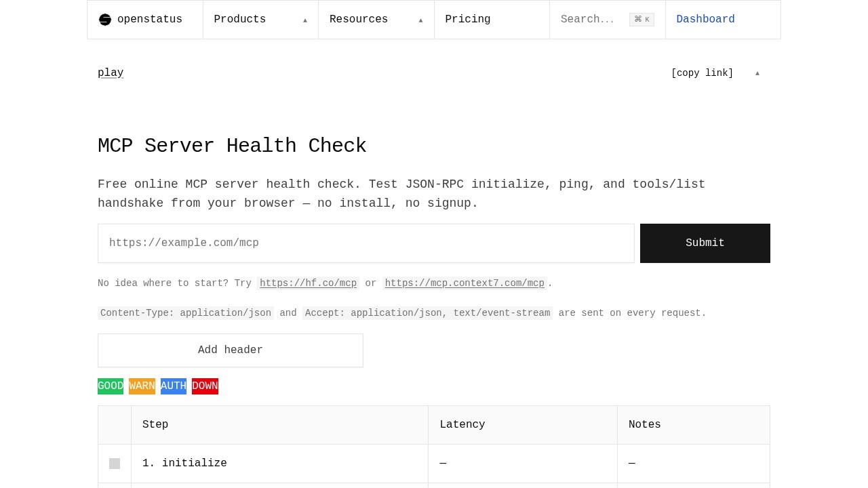Image resolution: width=868 pixels, height=488 pixels.
Task: Open the Products dropdown menu
Action: tap(260, 20)
